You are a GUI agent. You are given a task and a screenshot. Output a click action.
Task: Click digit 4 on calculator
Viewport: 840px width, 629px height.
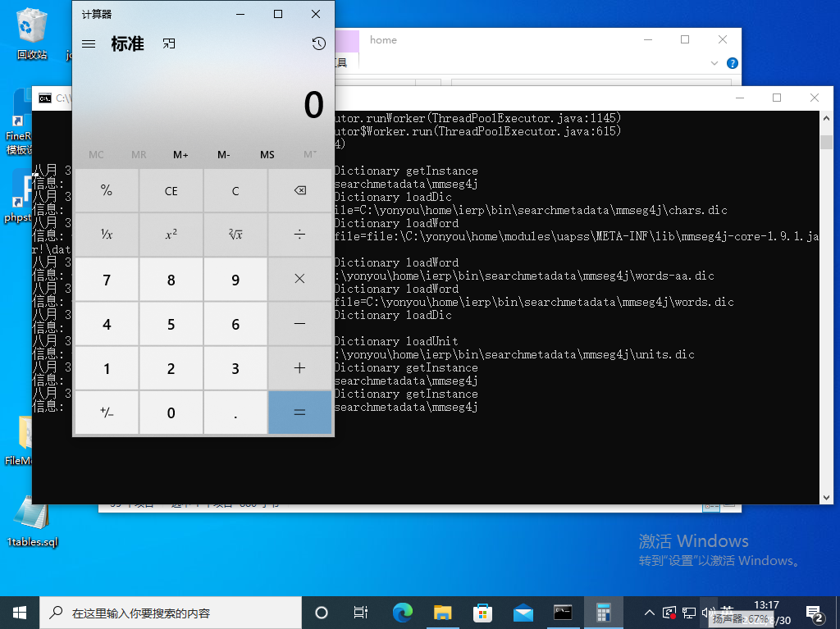[107, 324]
